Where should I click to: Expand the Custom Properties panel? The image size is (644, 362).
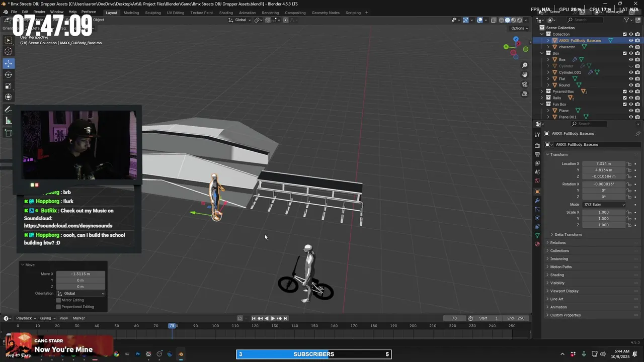[x=565, y=315]
